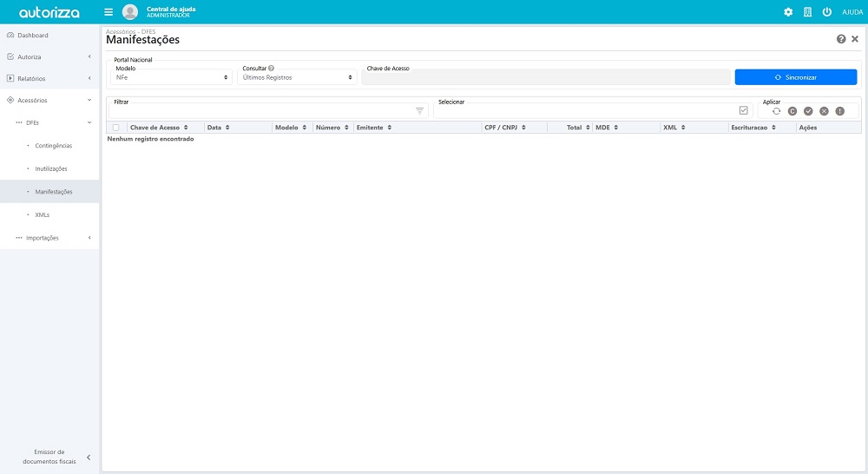
Task: Click the circled C icon in Aplicar
Action: point(792,111)
